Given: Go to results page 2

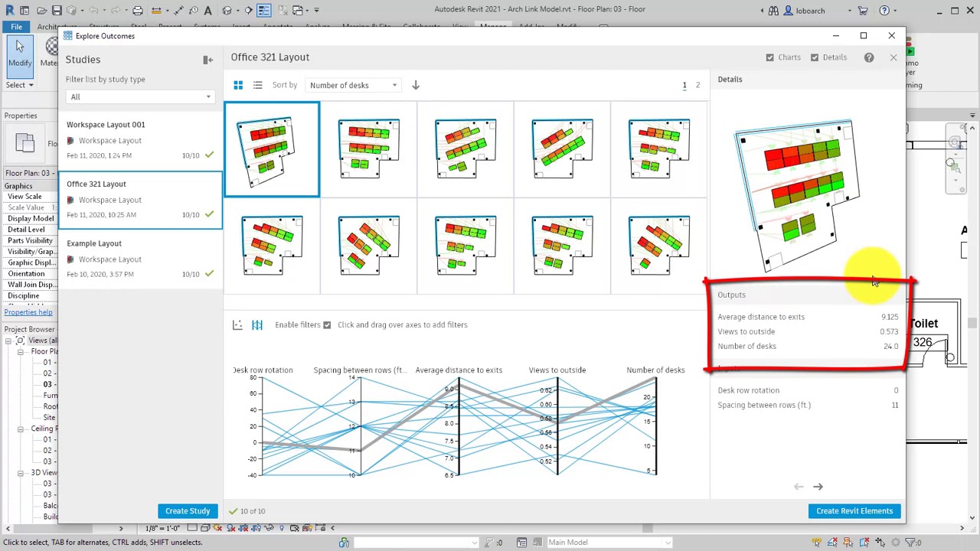Looking at the screenshot, I should click(x=697, y=85).
